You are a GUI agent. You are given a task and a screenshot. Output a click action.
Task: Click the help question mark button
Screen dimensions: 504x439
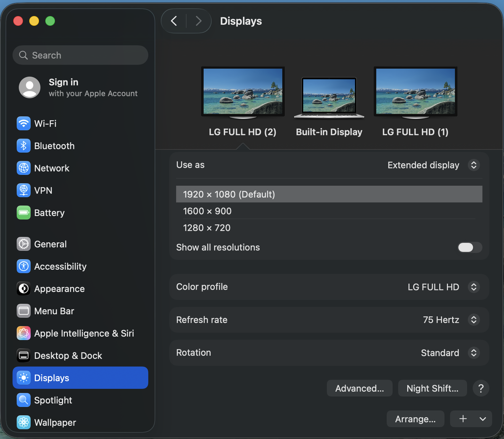click(x=481, y=388)
